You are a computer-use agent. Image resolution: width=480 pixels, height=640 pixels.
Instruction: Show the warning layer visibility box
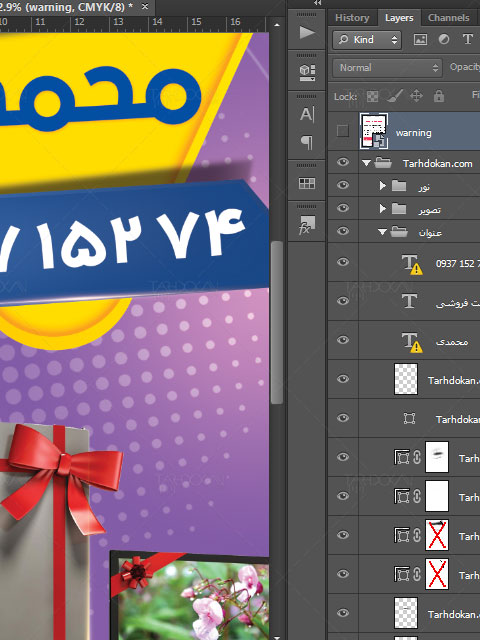(x=343, y=131)
